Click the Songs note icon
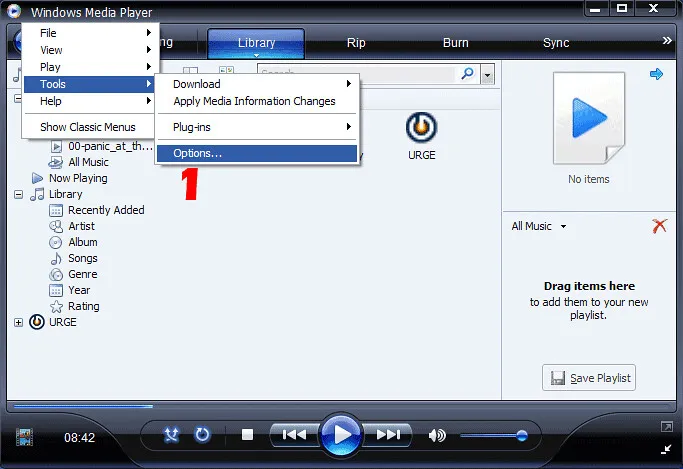This screenshot has height=469, width=683. tap(56, 259)
